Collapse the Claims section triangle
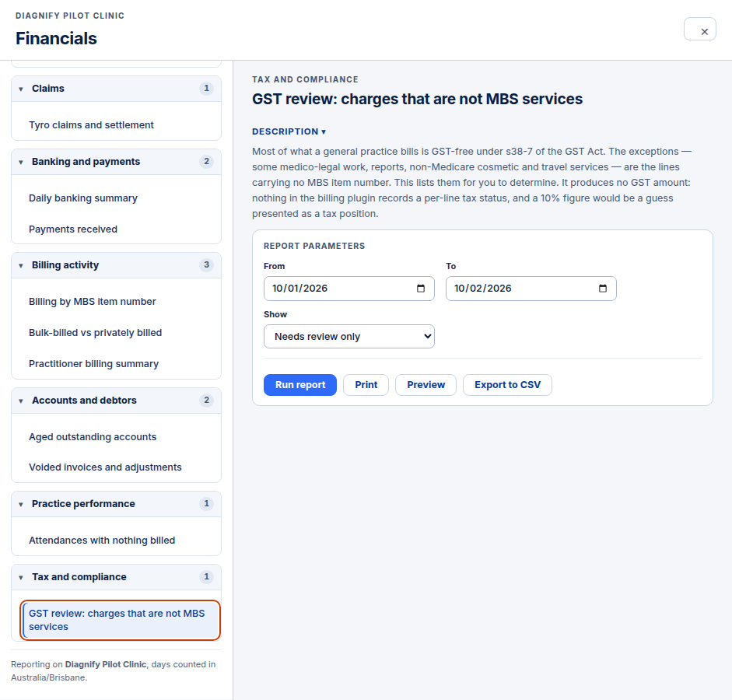 pos(21,89)
